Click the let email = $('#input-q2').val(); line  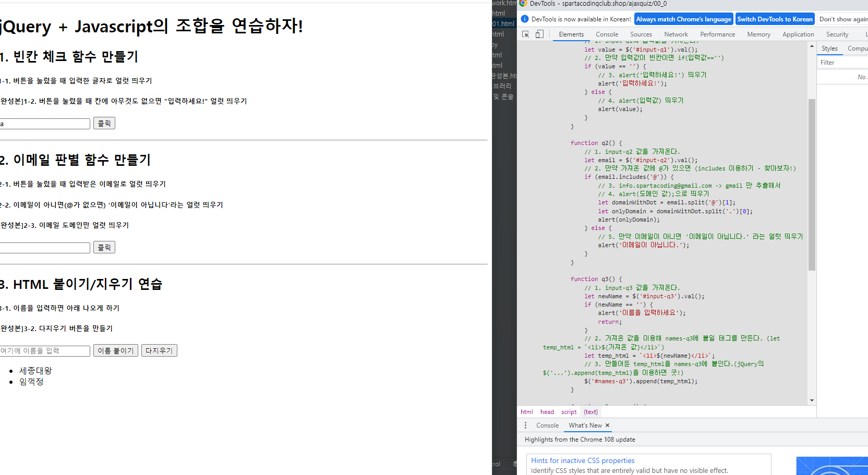641,160
